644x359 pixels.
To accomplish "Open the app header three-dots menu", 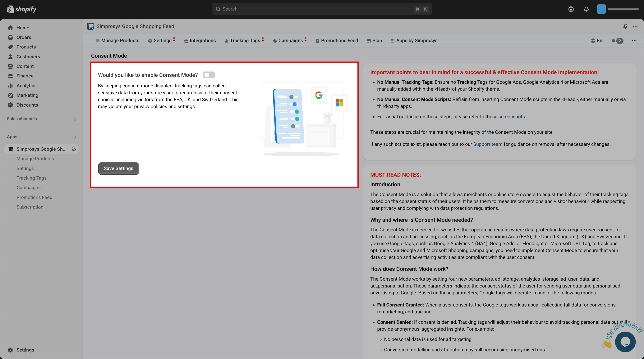I will click(635, 26).
